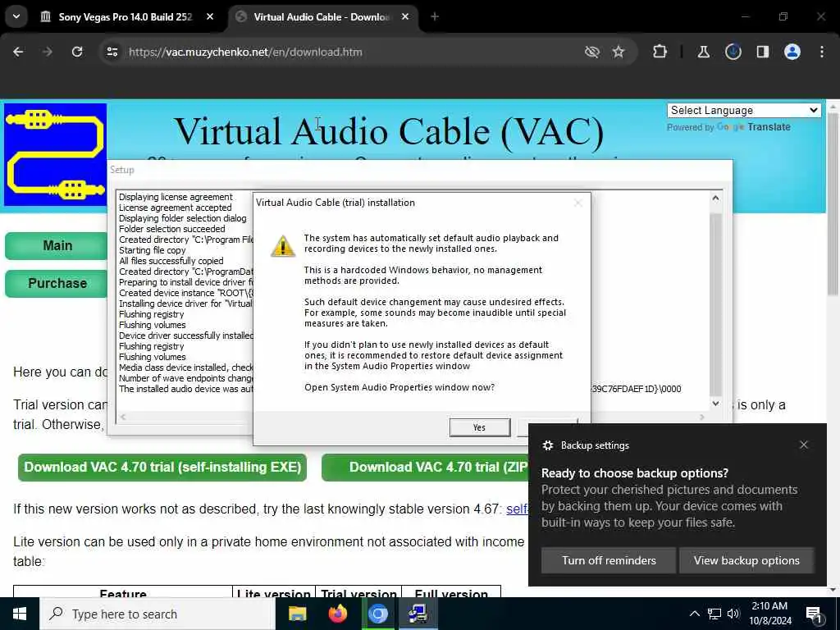
Task: Open the notification center icon
Action: click(813, 614)
